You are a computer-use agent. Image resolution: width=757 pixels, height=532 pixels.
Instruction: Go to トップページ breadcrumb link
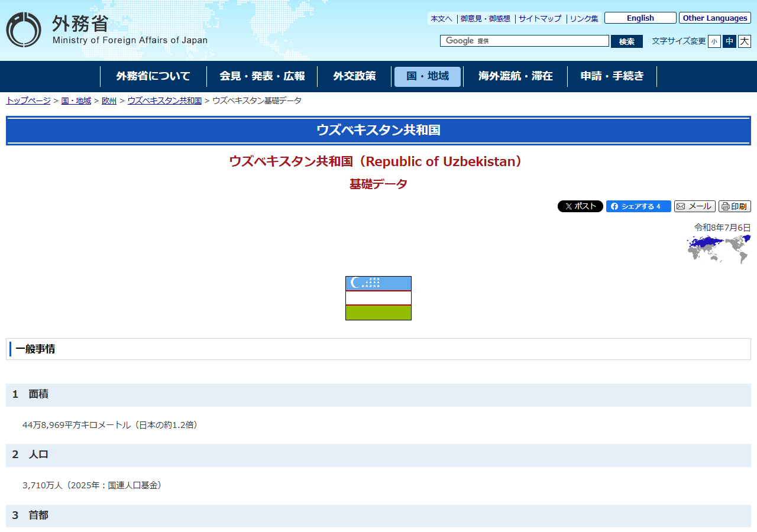click(28, 100)
